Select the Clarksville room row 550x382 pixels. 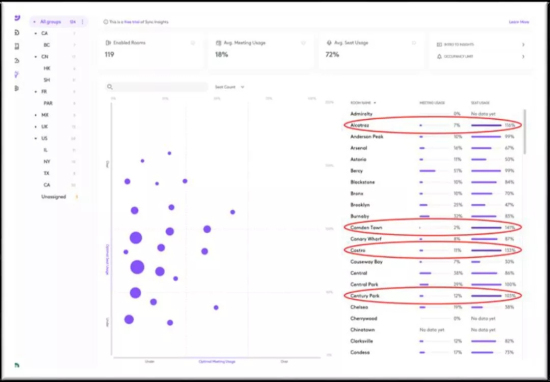433,341
